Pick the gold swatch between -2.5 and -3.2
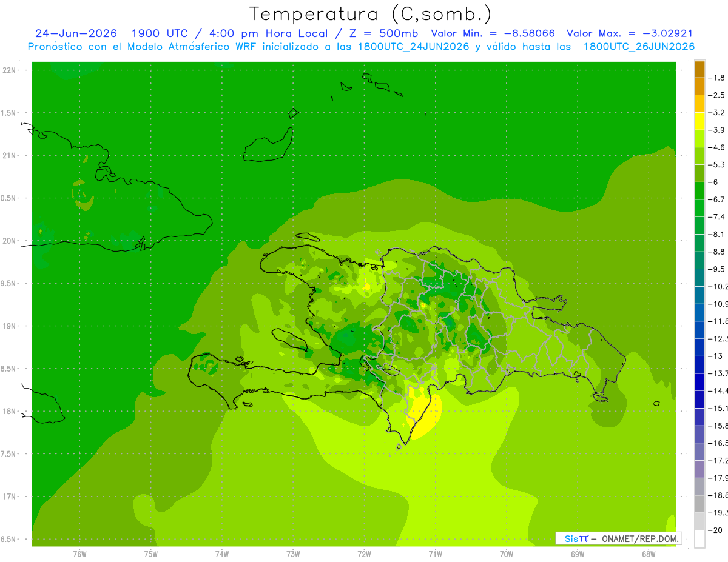This screenshot has width=728, height=562. (x=699, y=104)
